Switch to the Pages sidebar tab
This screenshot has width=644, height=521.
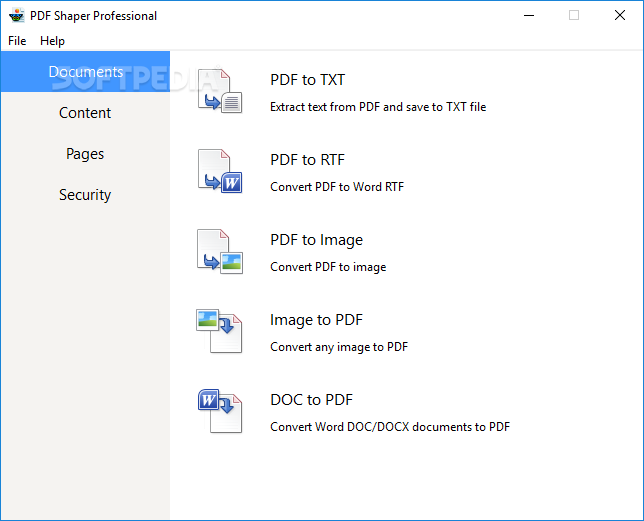click(x=85, y=154)
